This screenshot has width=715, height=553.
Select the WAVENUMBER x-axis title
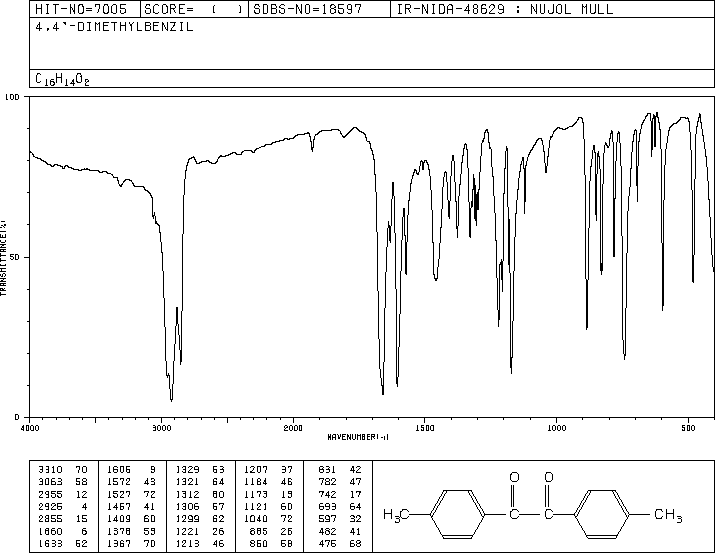tap(358, 437)
